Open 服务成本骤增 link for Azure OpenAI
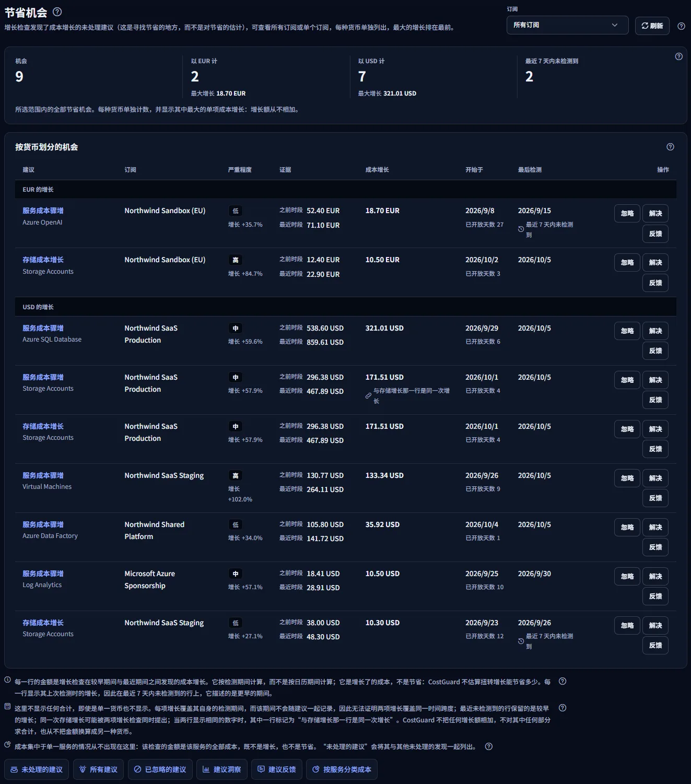The height and width of the screenshot is (784, 691). point(43,210)
